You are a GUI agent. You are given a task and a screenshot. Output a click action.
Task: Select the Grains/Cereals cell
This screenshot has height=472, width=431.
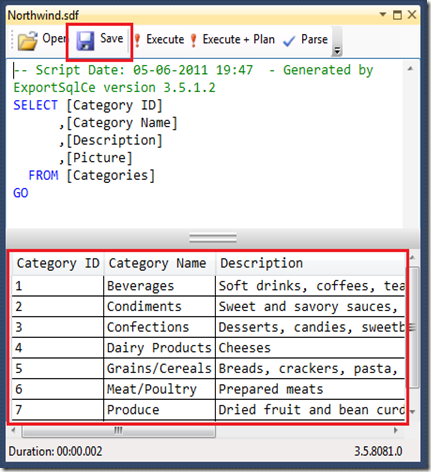coord(160,368)
